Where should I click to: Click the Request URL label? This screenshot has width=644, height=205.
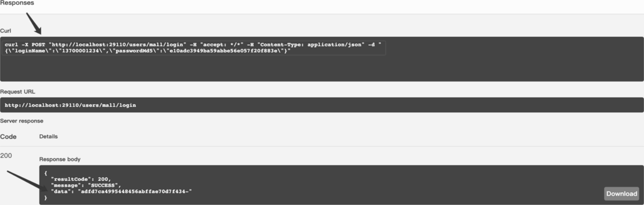(17, 92)
